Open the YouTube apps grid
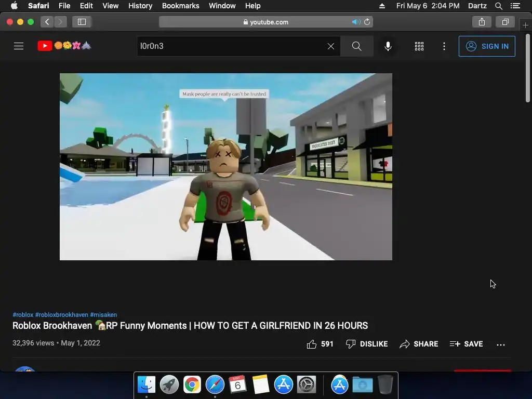The image size is (532, 399). (419, 46)
